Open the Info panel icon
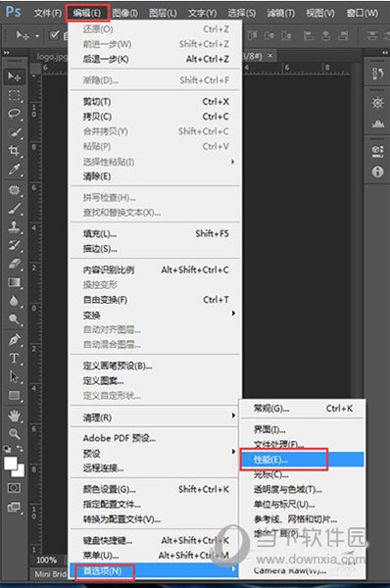The width and height of the screenshot is (390, 588). [x=377, y=171]
